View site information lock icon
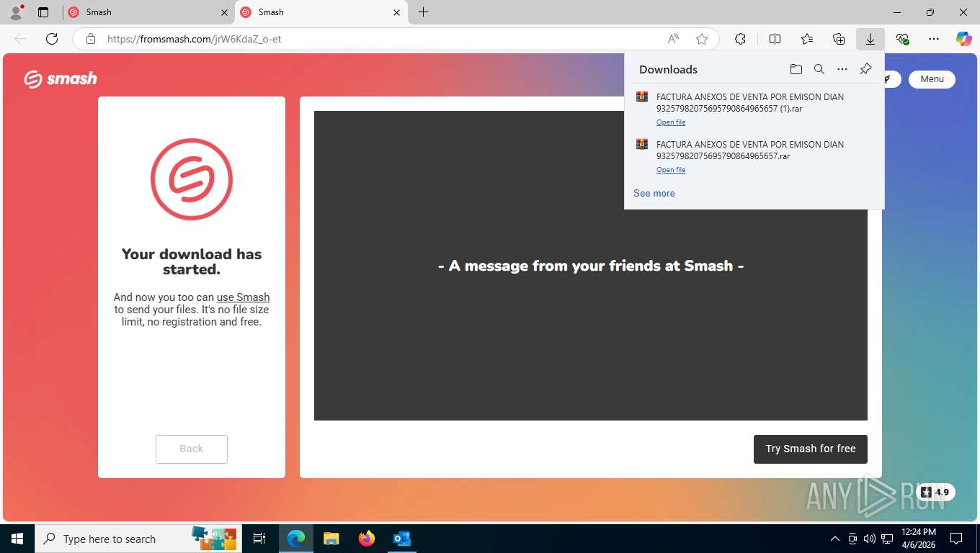Viewport: 980px width, 553px height. tap(91, 39)
